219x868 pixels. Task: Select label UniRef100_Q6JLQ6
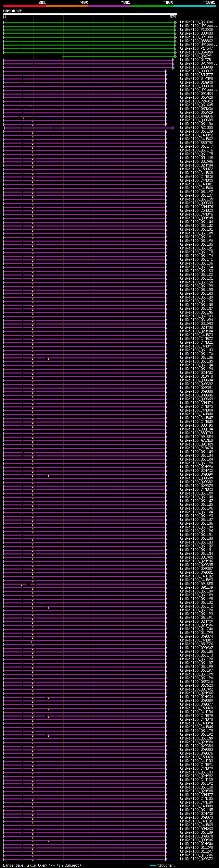pyautogui.click(x=196, y=358)
